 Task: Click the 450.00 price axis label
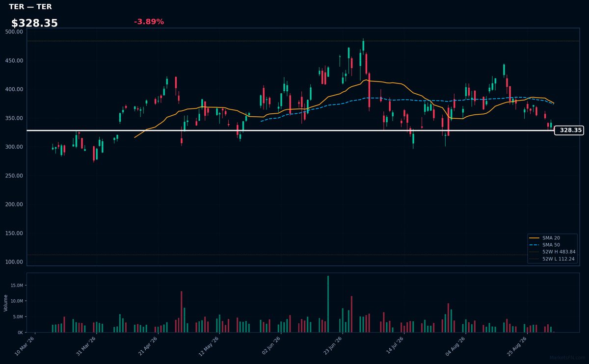coord(14,61)
